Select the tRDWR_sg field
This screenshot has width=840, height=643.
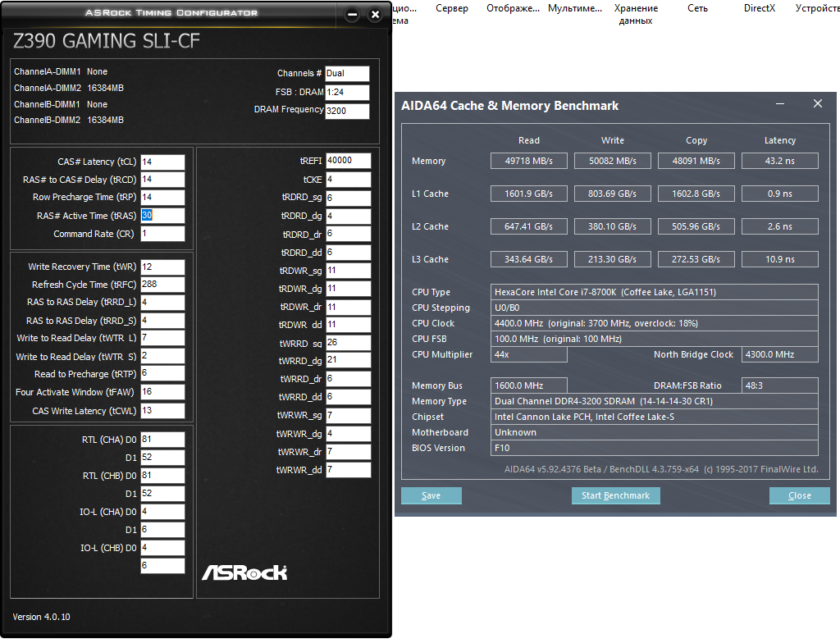(348, 271)
